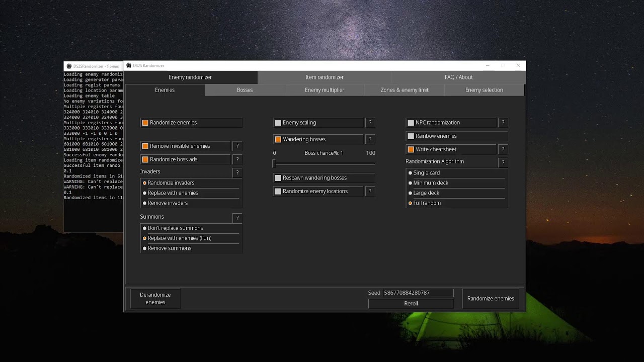The height and width of the screenshot is (362, 644).
Task: Open the Enemy selection sub-tab
Action: [484, 90]
